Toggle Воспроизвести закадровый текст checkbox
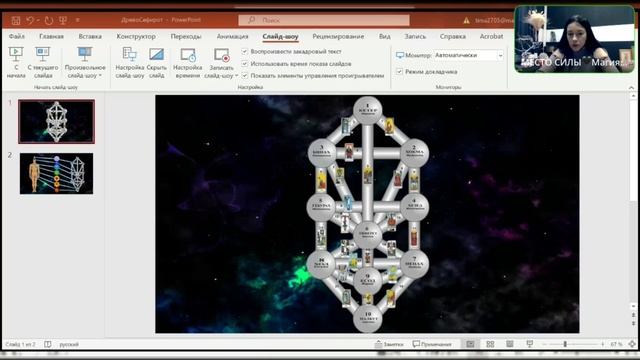Screen dimensions: 640x360 pyautogui.click(x=244, y=51)
